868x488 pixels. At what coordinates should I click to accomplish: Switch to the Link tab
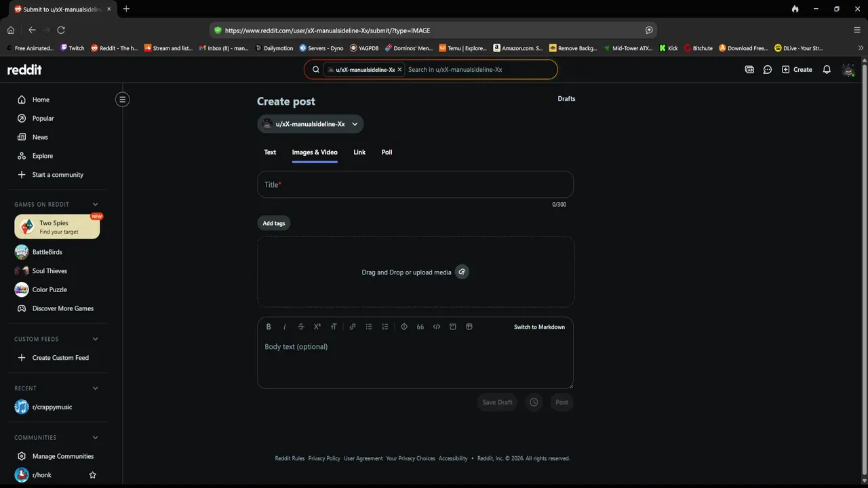359,152
